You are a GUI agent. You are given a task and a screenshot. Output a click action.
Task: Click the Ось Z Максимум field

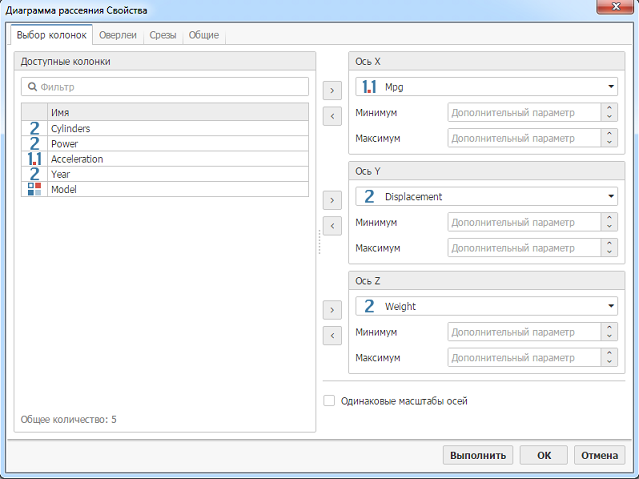[x=524, y=358]
